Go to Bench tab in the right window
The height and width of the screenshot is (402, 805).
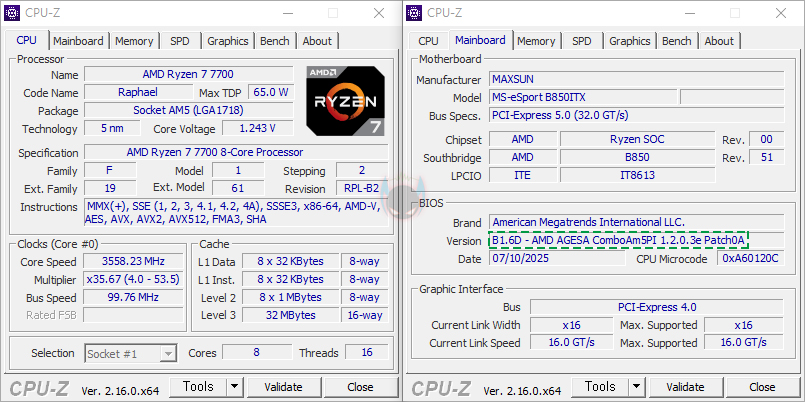(677, 41)
